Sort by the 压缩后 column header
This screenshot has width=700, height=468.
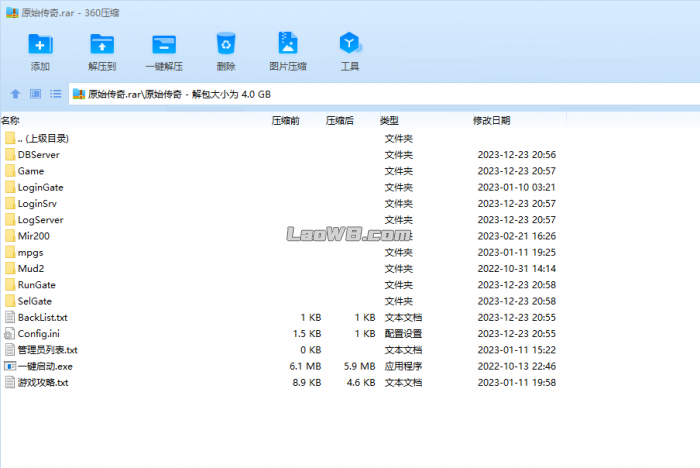[340, 120]
